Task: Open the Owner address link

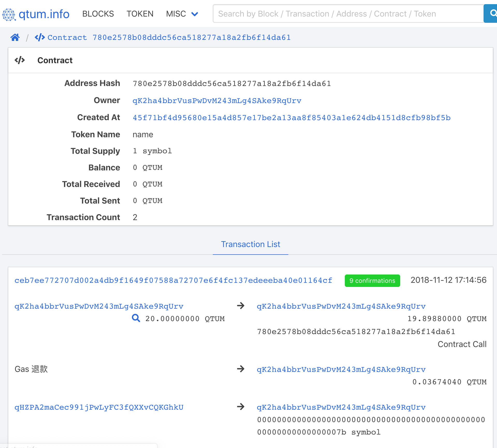Action: click(217, 100)
